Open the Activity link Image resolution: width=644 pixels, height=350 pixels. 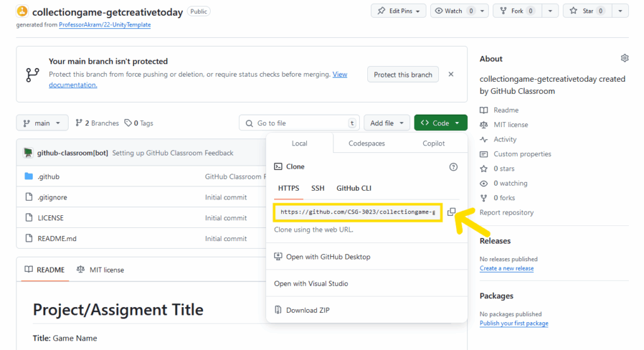pyautogui.click(x=498, y=139)
